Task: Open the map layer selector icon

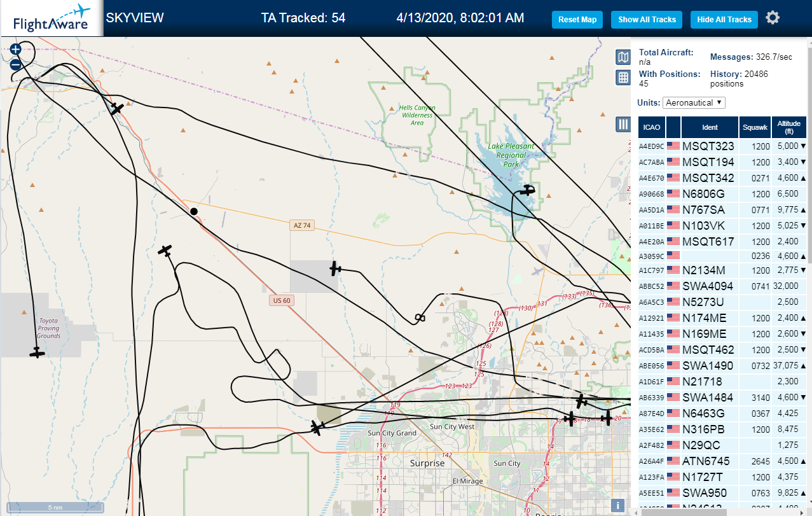Action: 623,57
